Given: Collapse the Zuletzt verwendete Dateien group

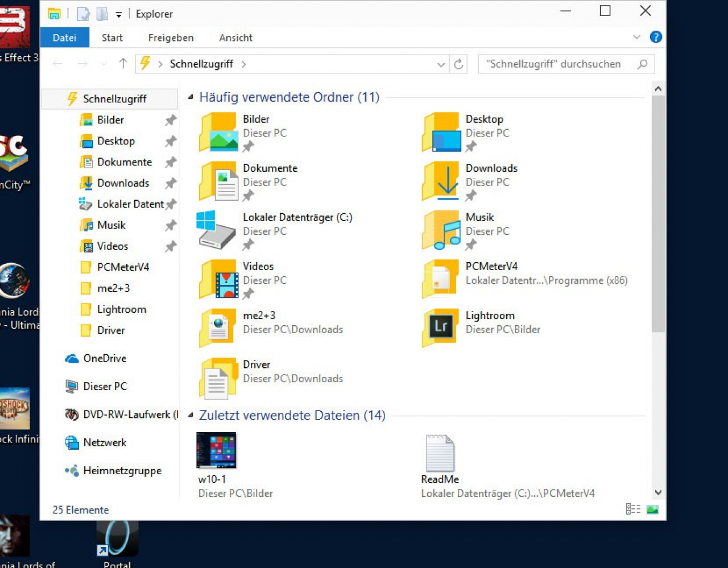Looking at the screenshot, I should (191, 415).
